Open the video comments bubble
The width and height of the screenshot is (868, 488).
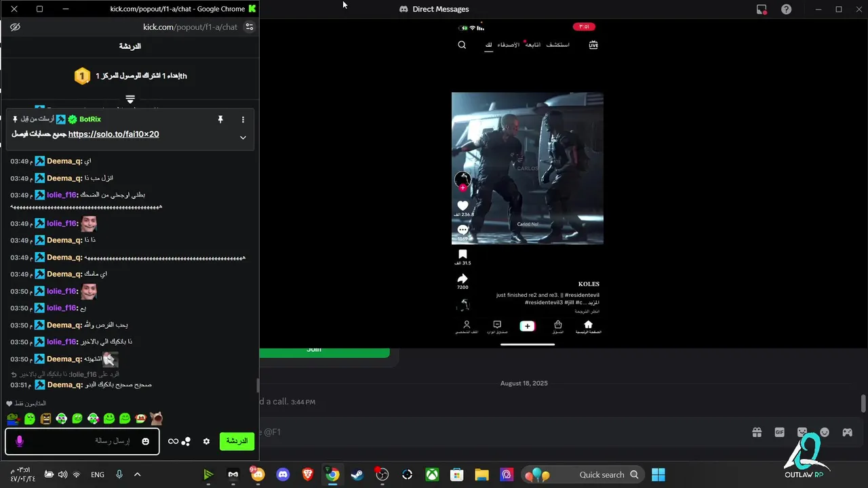[x=462, y=230]
